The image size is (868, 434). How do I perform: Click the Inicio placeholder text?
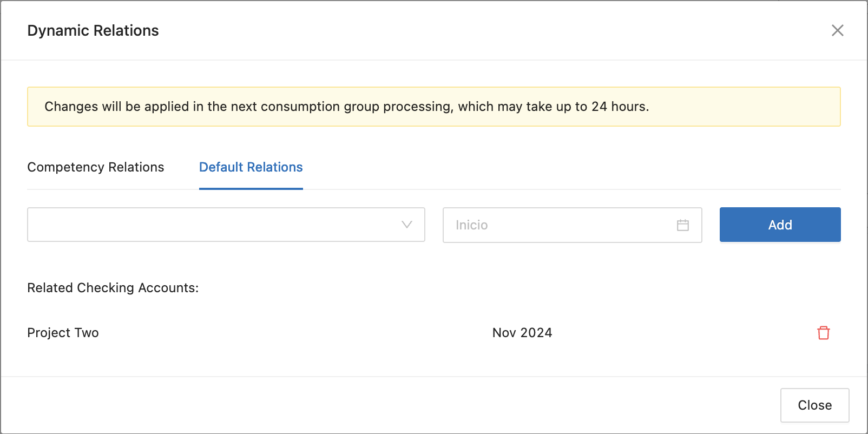click(x=471, y=225)
